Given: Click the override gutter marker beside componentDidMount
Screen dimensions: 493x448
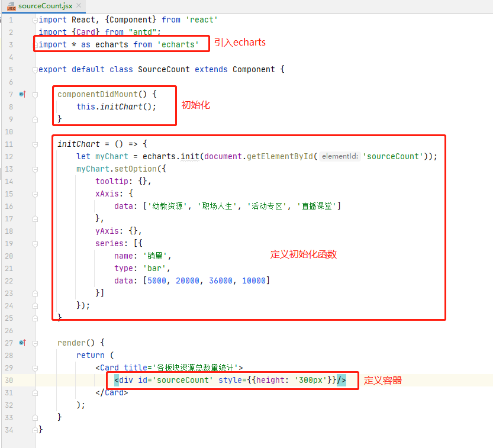Looking at the screenshot, I should click(22, 94).
